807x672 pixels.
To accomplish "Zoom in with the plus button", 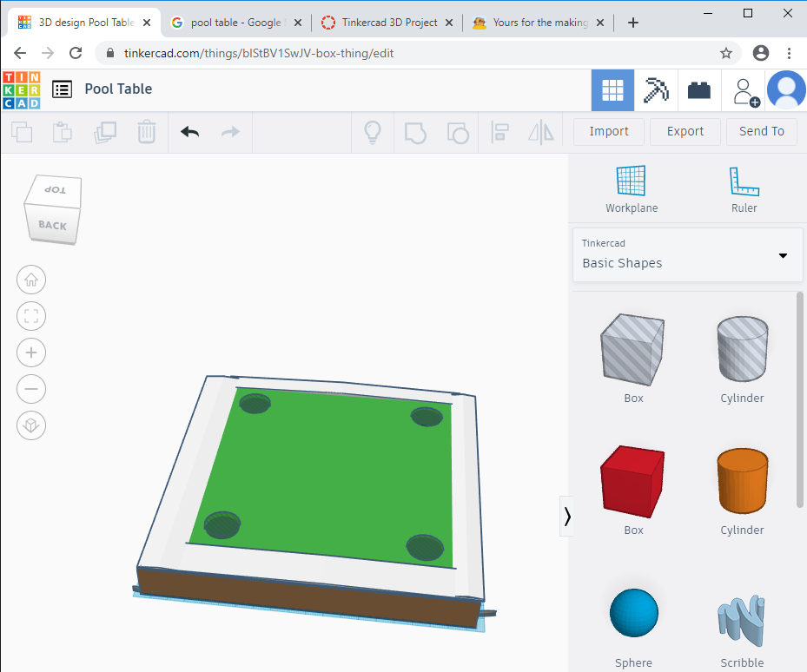I will 31,352.
